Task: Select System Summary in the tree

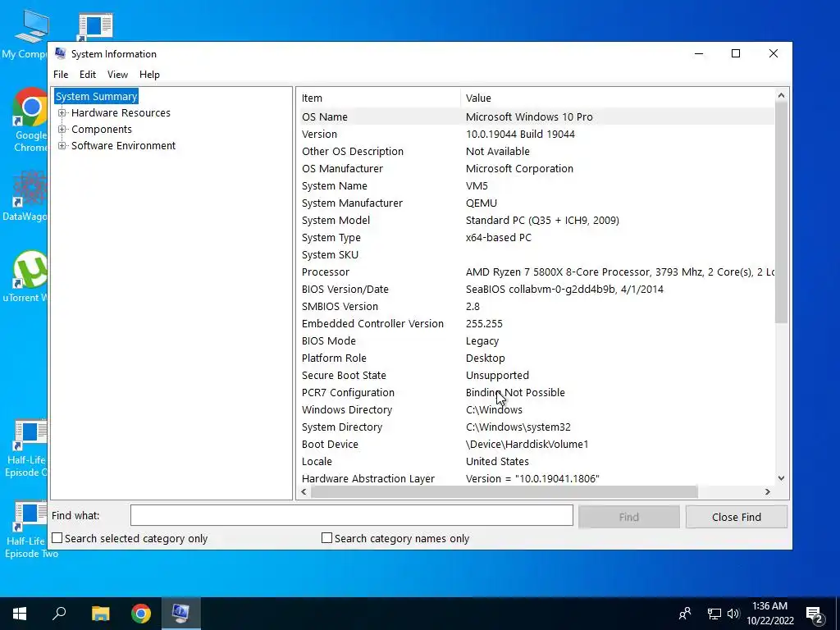Action: pyautogui.click(x=97, y=97)
